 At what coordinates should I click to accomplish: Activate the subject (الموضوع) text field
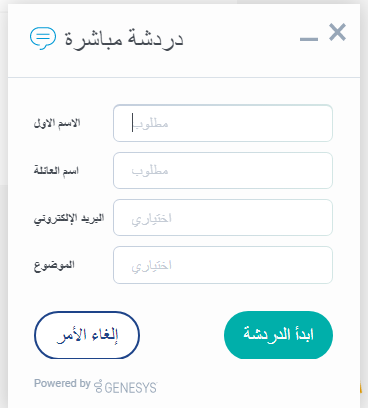(x=223, y=265)
